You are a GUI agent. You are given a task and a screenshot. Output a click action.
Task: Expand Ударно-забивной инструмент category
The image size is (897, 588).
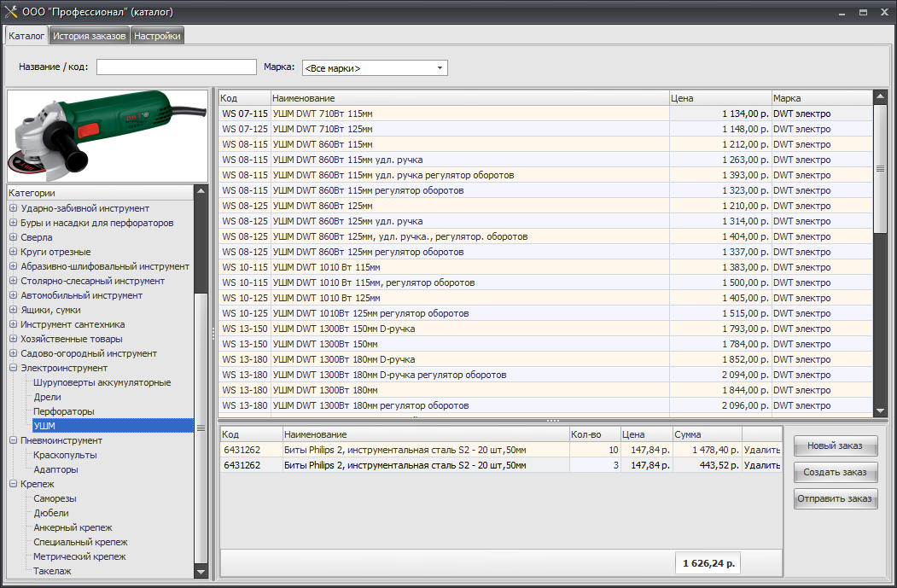tap(13, 208)
